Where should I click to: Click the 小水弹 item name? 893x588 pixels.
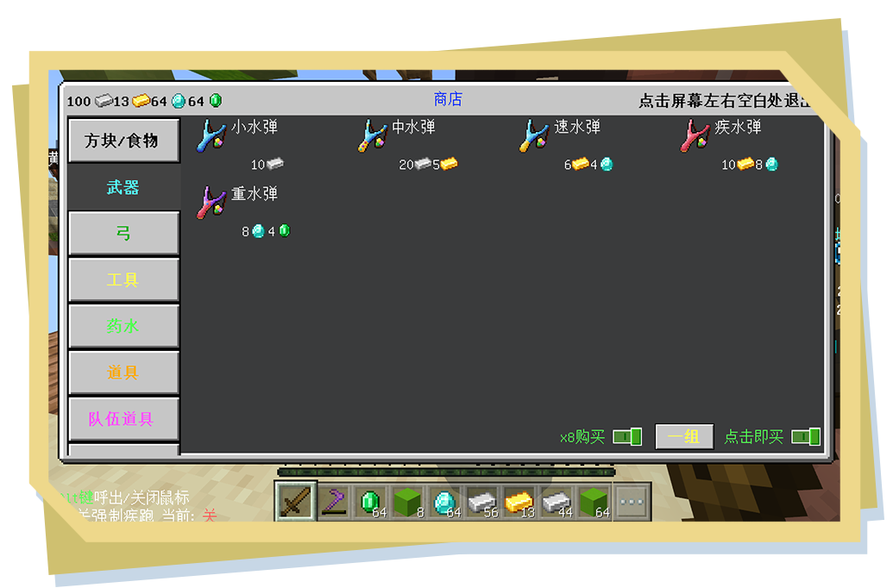[255, 127]
